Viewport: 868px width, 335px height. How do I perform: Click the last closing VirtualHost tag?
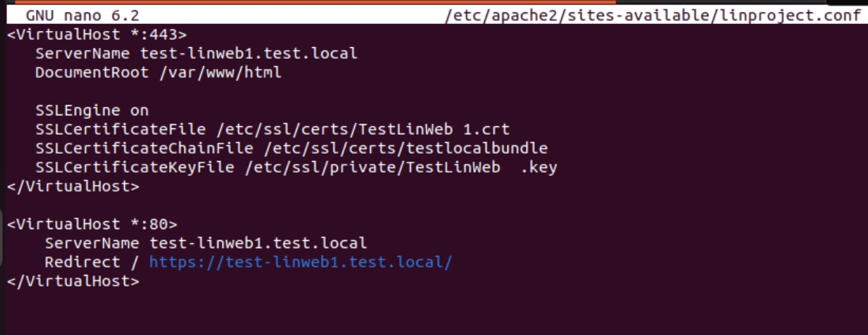pyautogui.click(x=73, y=281)
